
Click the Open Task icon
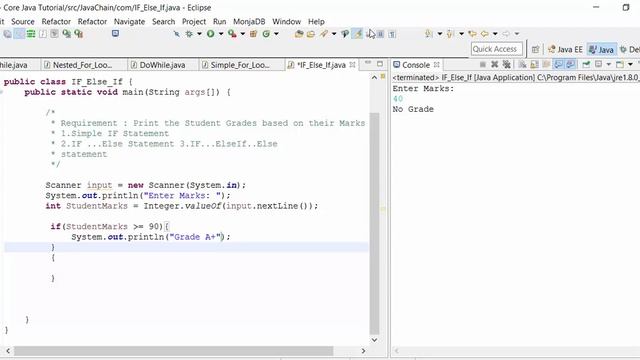pos(311,34)
